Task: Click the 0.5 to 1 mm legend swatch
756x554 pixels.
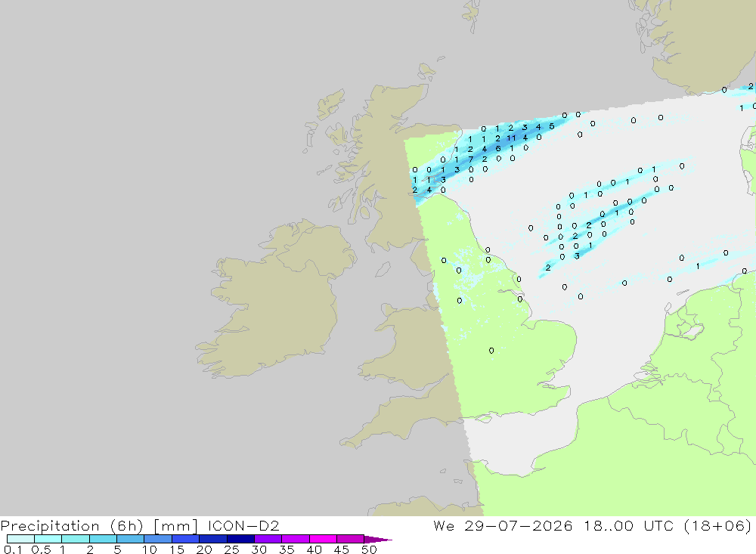Action: 48,539
